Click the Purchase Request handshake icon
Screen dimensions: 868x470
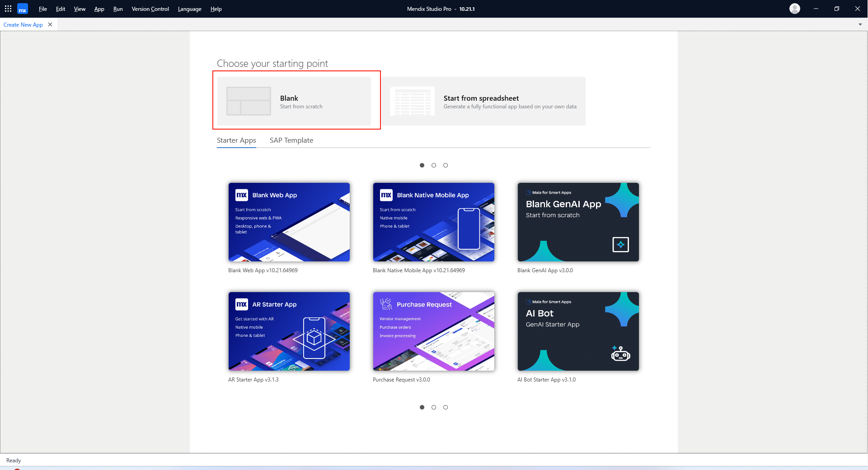point(386,304)
